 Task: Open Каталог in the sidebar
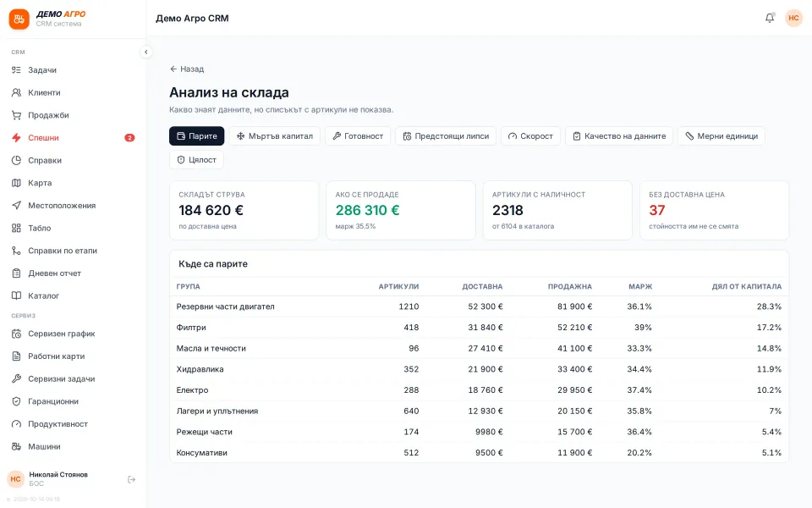pyautogui.click(x=73, y=295)
